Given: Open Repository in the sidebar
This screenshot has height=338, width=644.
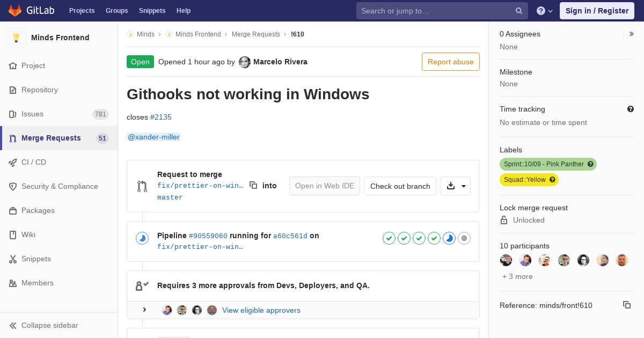Looking at the screenshot, I should tap(59, 90).
